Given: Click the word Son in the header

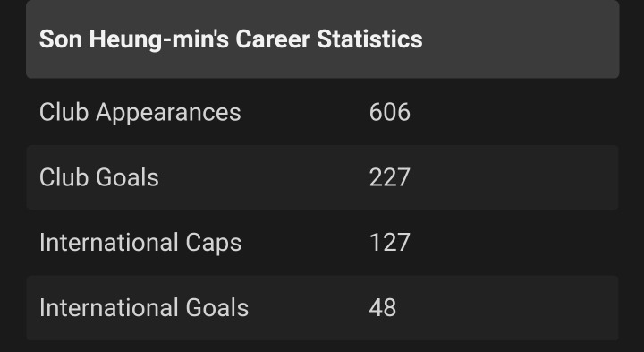Looking at the screenshot, I should [x=61, y=39].
